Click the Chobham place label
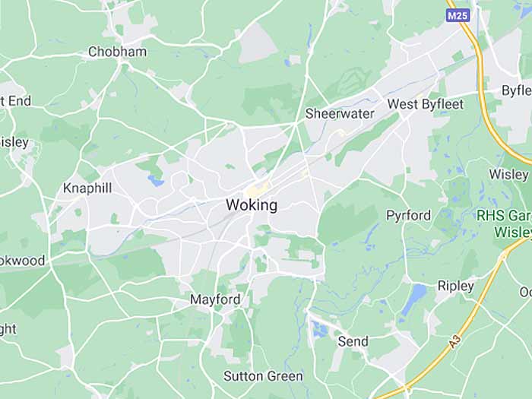532x399 pixels. [117, 52]
